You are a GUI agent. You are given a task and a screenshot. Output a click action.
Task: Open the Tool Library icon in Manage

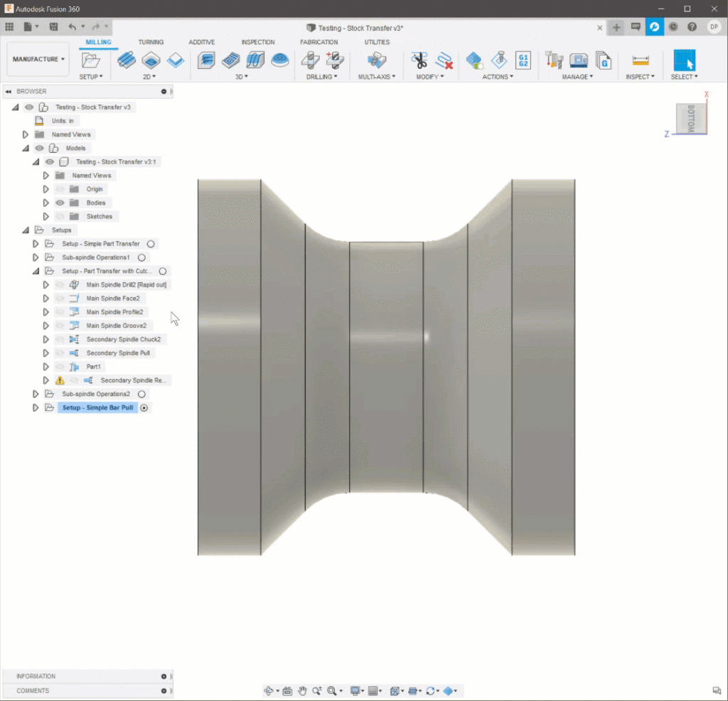[x=555, y=60]
